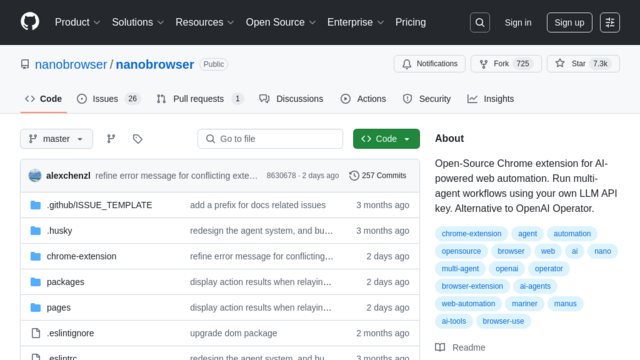Open the green Code dropdown button
This screenshot has height=360, width=640.
coord(386,139)
